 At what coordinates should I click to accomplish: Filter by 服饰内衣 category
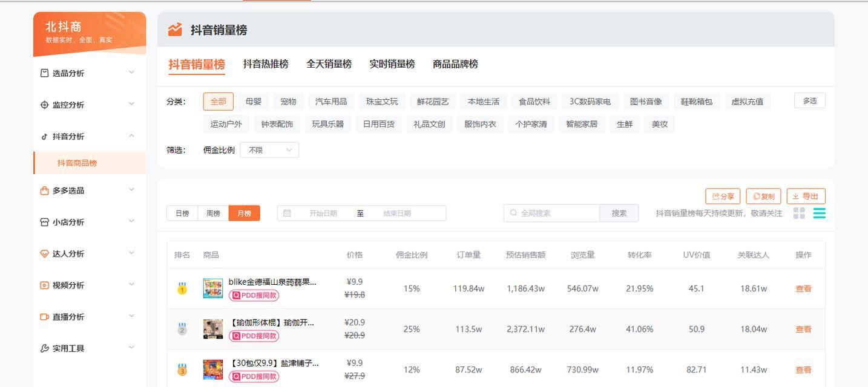(480, 124)
